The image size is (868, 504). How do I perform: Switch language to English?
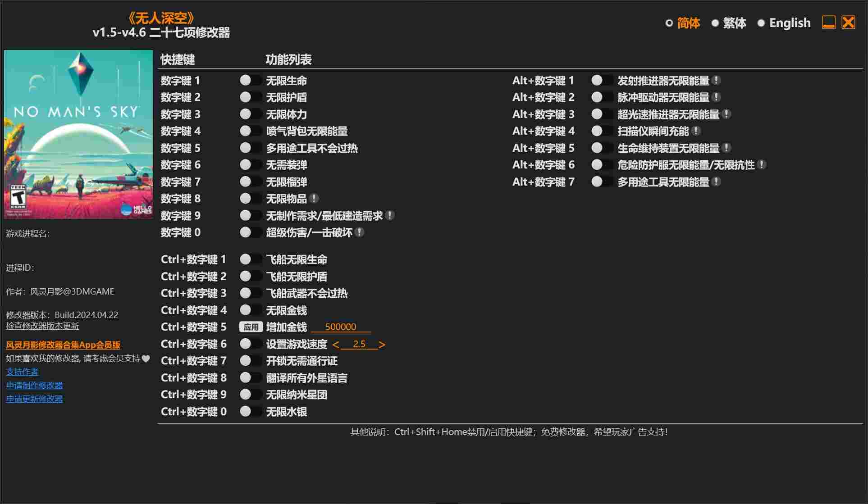[784, 23]
